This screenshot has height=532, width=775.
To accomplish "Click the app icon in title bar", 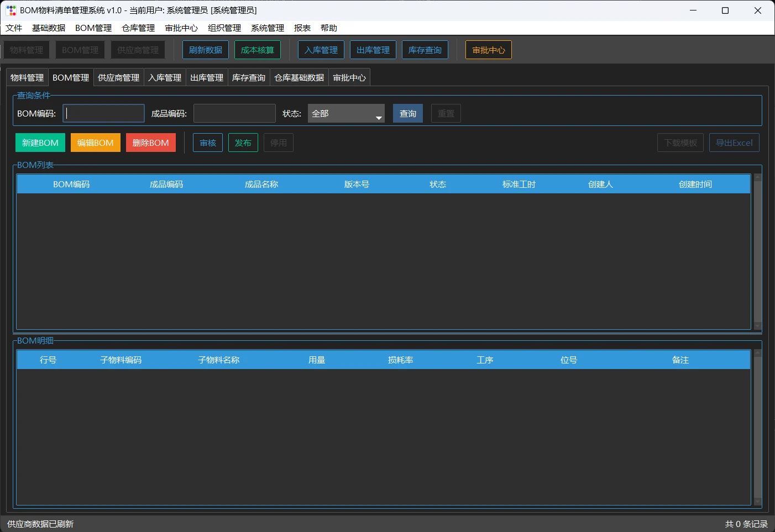I will pos(11,10).
